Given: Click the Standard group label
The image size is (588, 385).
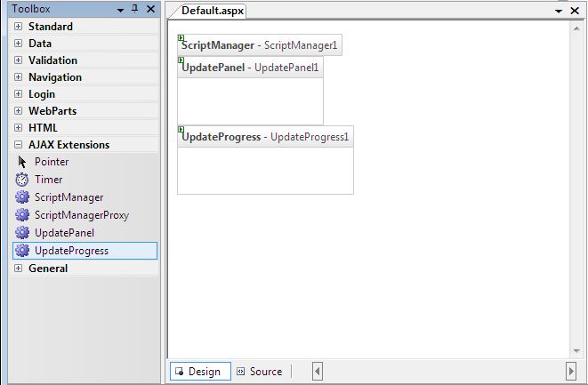Looking at the screenshot, I should point(51,27).
